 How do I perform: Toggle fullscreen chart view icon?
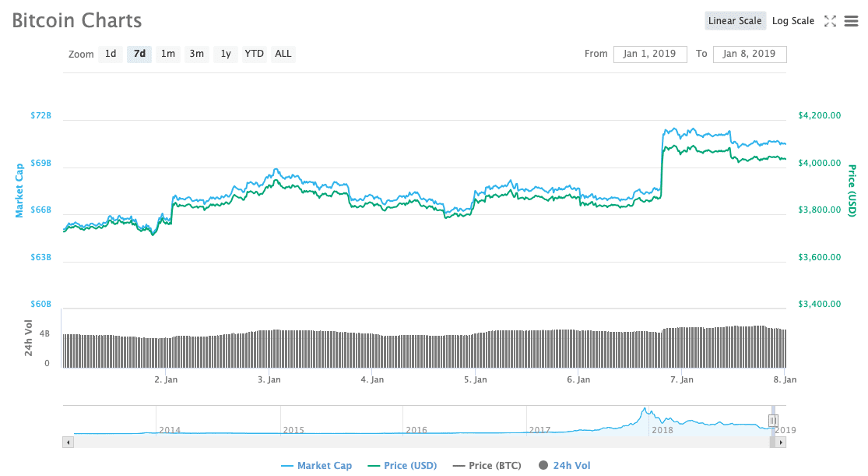pos(830,21)
